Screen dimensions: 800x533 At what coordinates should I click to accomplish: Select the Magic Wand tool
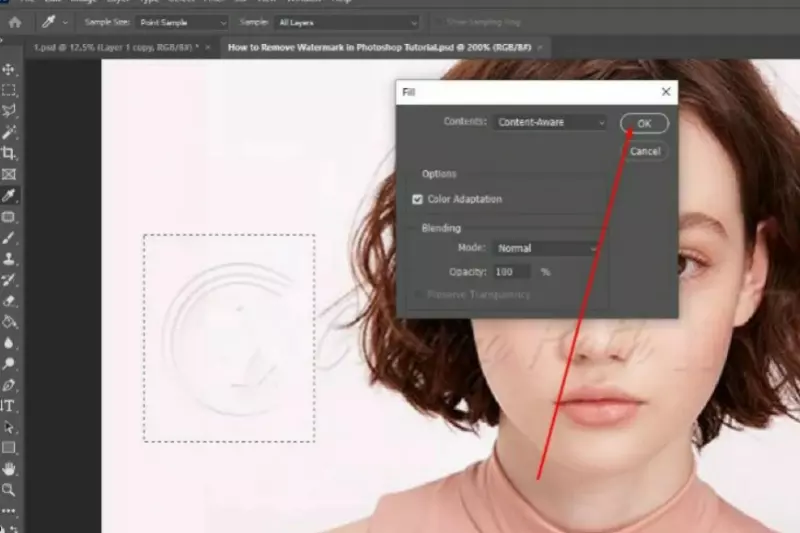click(9, 132)
